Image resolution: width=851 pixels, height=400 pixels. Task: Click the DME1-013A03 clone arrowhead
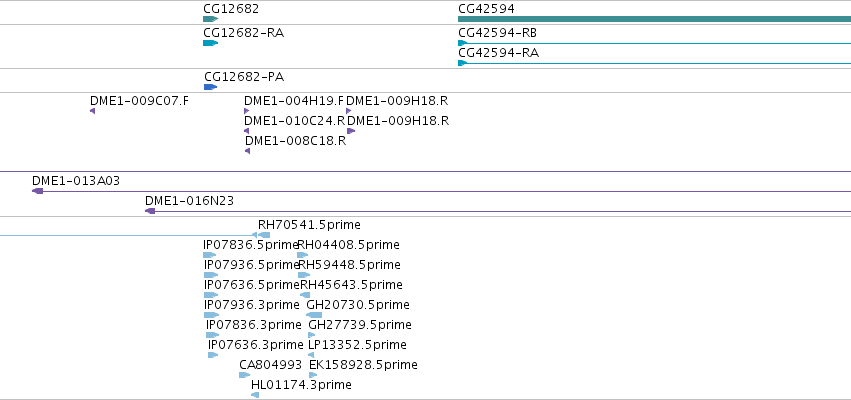(37, 191)
